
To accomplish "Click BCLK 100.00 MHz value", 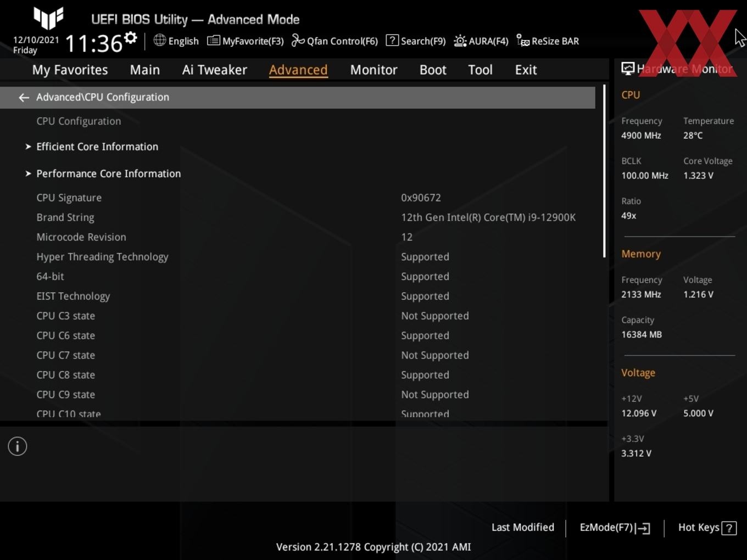I will click(645, 176).
